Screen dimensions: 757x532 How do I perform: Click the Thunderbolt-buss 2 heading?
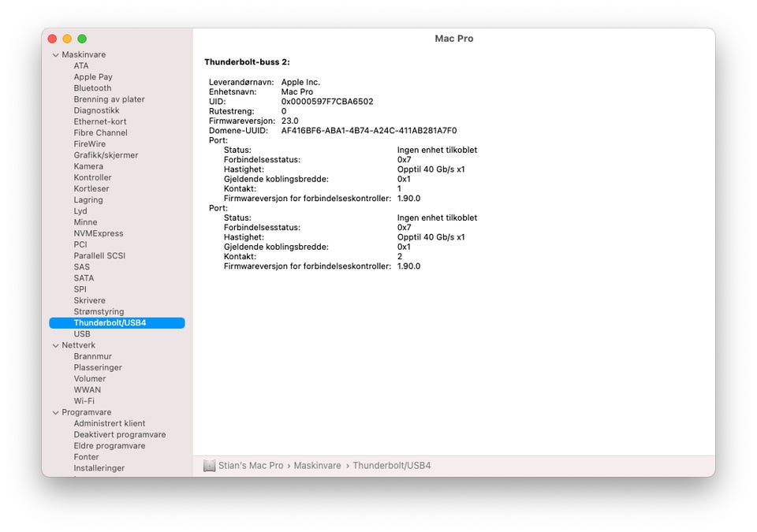click(x=247, y=62)
